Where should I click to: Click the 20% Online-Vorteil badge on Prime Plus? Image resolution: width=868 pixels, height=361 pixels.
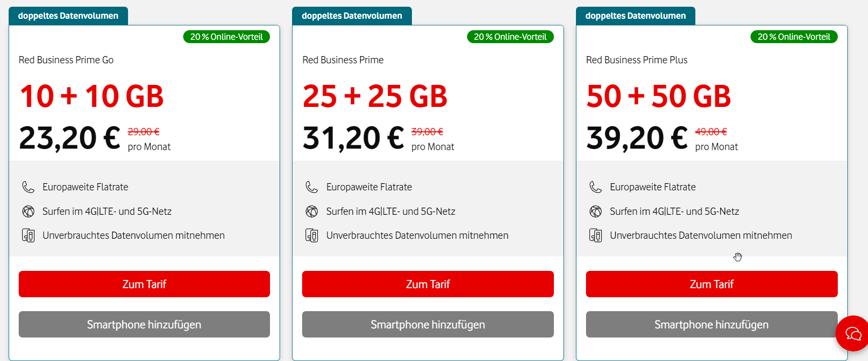(x=794, y=37)
